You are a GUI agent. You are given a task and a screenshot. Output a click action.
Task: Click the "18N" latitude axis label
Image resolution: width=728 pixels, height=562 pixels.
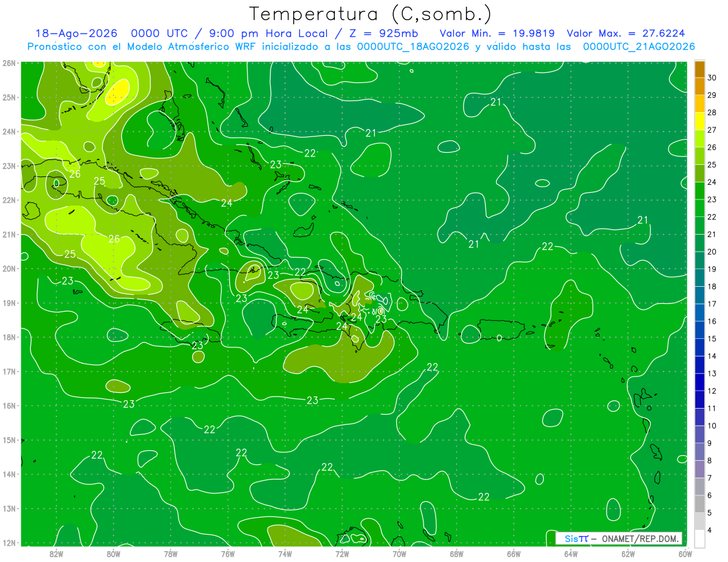click(9, 337)
